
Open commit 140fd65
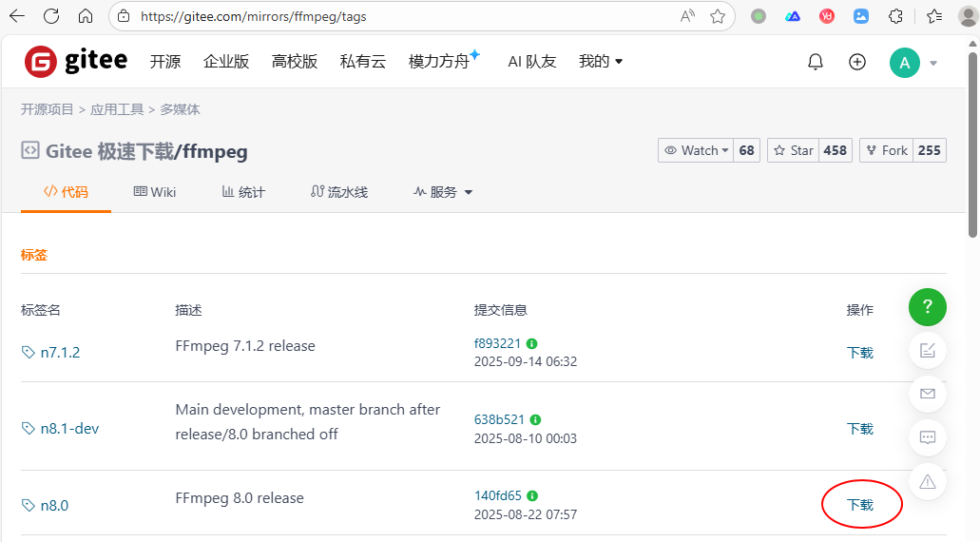[497, 495]
